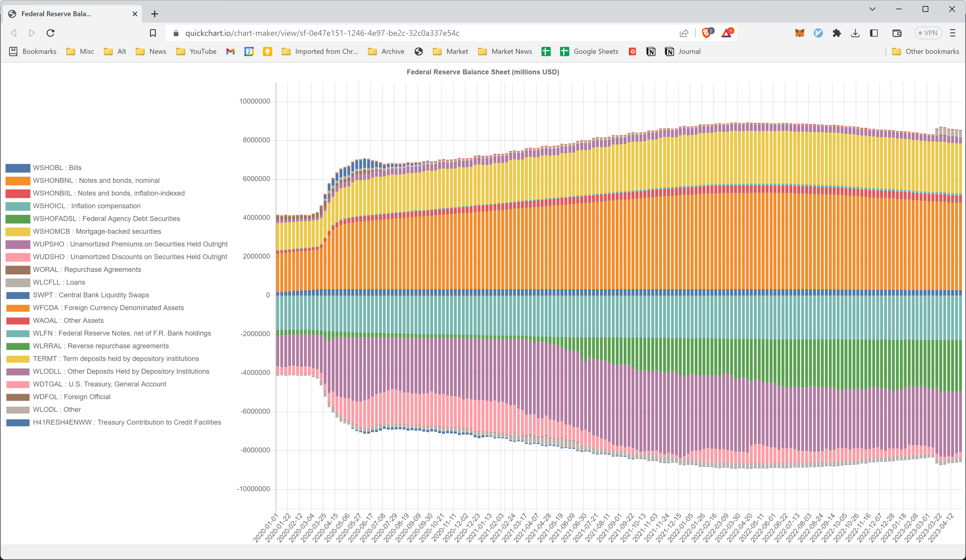Click the Share page icon in address bar

(x=684, y=33)
